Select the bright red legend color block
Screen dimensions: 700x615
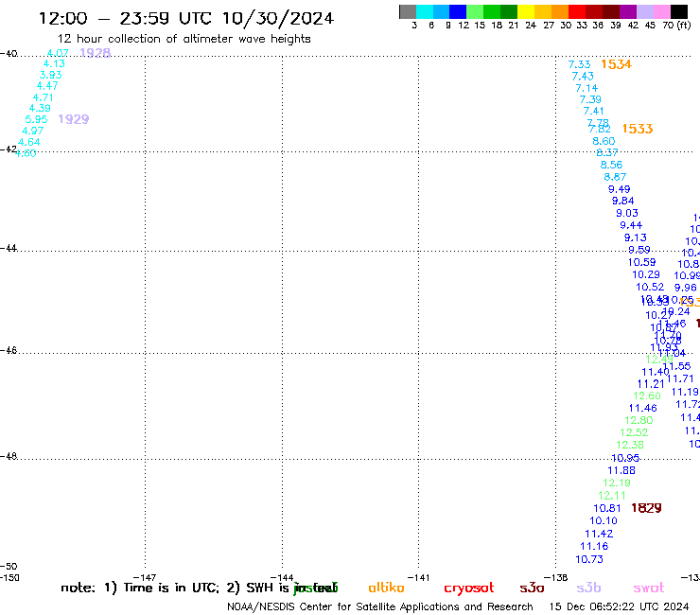[576, 11]
